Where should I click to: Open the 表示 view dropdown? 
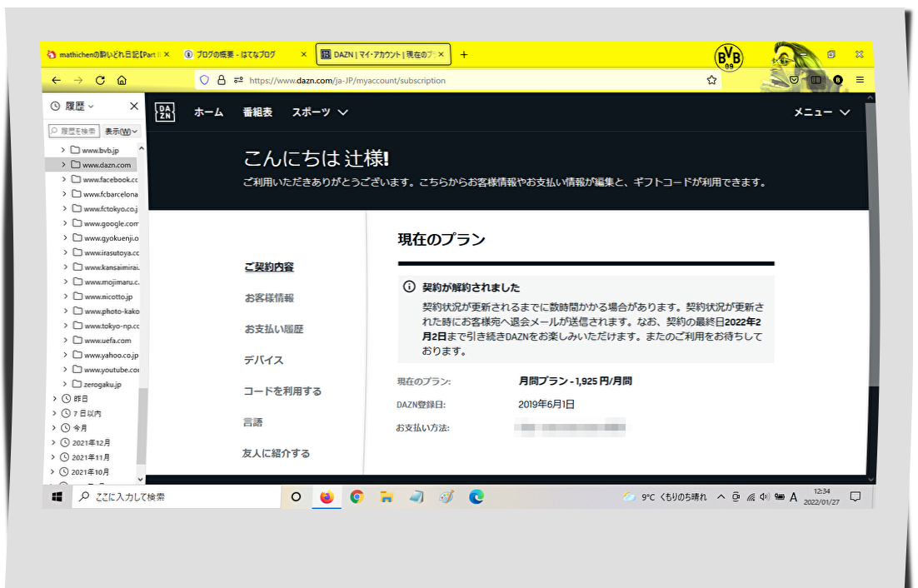click(x=121, y=131)
